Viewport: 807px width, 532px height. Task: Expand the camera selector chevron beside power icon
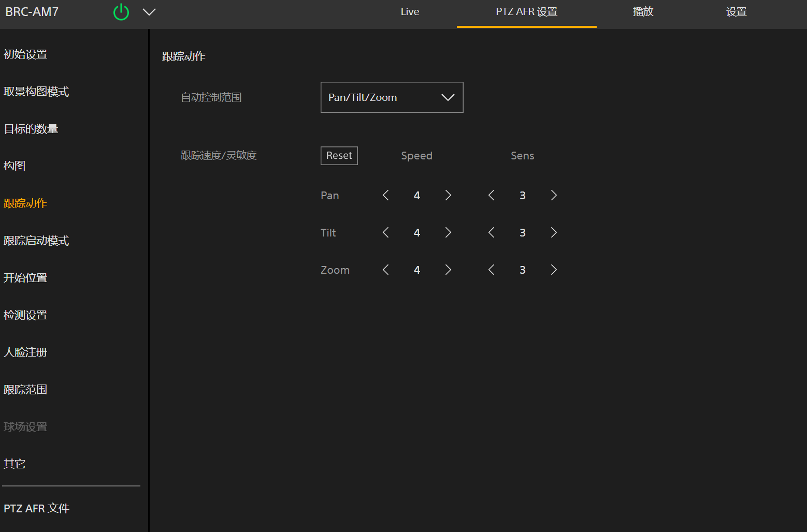pyautogui.click(x=149, y=12)
